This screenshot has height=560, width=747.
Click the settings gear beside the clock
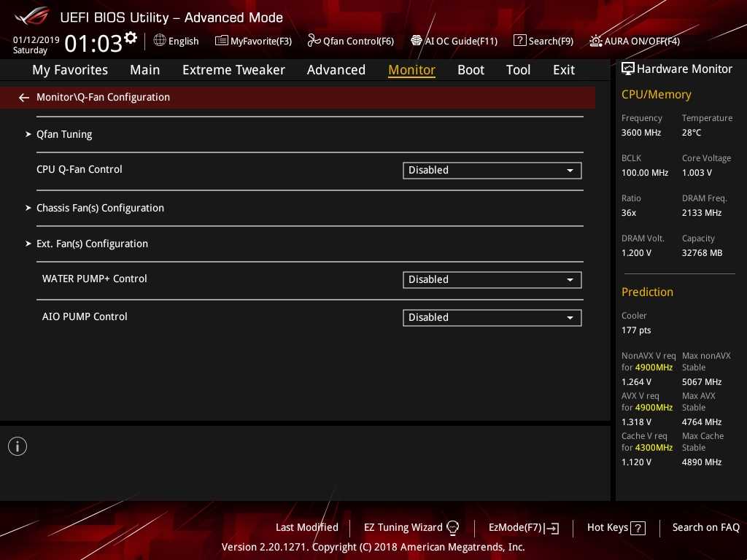click(131, 37)
